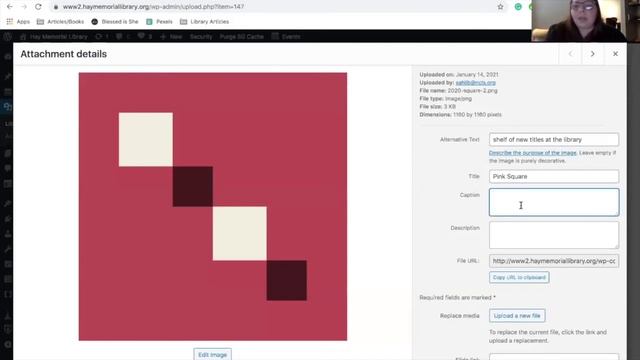Click Upload a new file button
Image resolution: width=640 pixels, height=360 pixels.
pos(517,316)
